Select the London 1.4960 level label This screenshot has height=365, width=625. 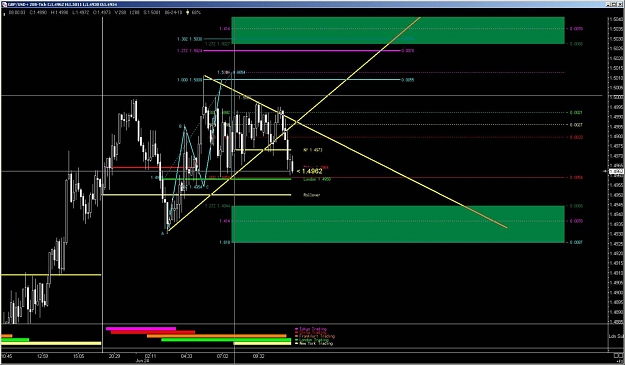pyautogui.click(x=317, y=180)
